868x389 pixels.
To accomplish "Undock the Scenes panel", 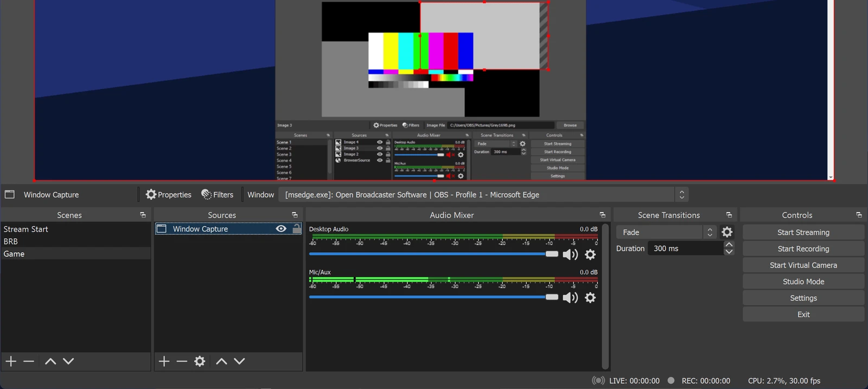I will (143, 215).
